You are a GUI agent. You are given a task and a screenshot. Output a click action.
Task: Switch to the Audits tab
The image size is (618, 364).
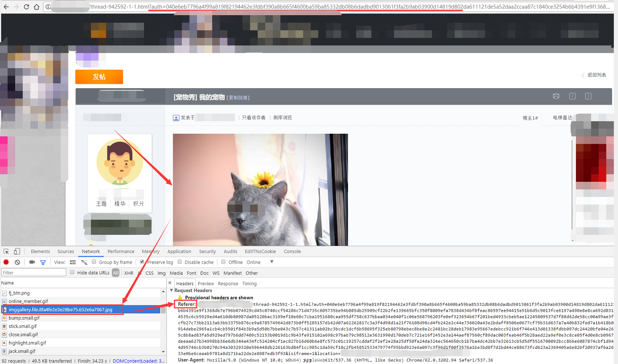[x=230, y=252]
